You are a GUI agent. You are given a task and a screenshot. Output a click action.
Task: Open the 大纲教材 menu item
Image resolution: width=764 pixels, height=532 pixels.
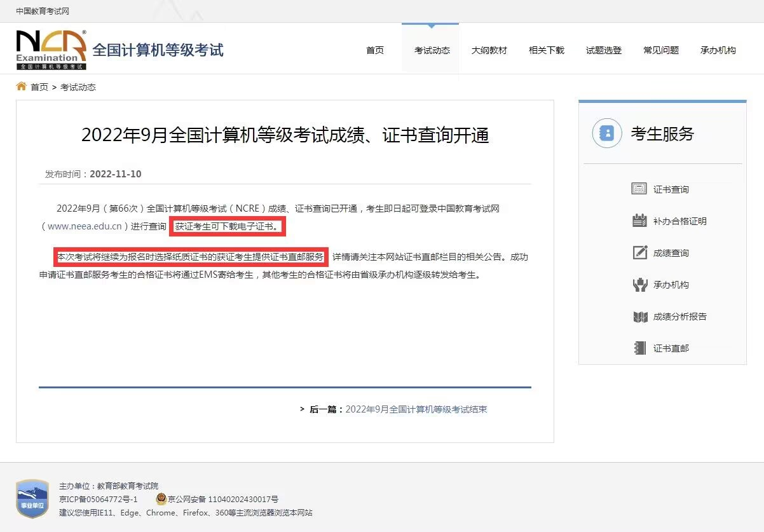tap(489, 50)
